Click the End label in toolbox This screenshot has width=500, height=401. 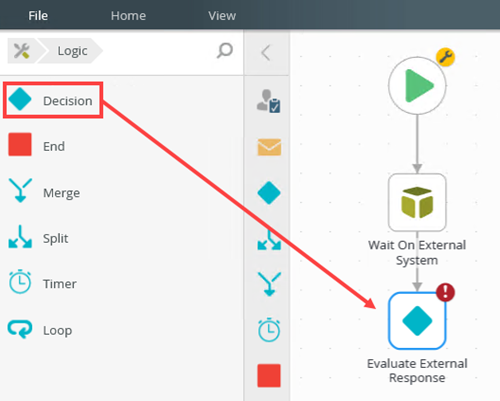(x=54, y=146)
